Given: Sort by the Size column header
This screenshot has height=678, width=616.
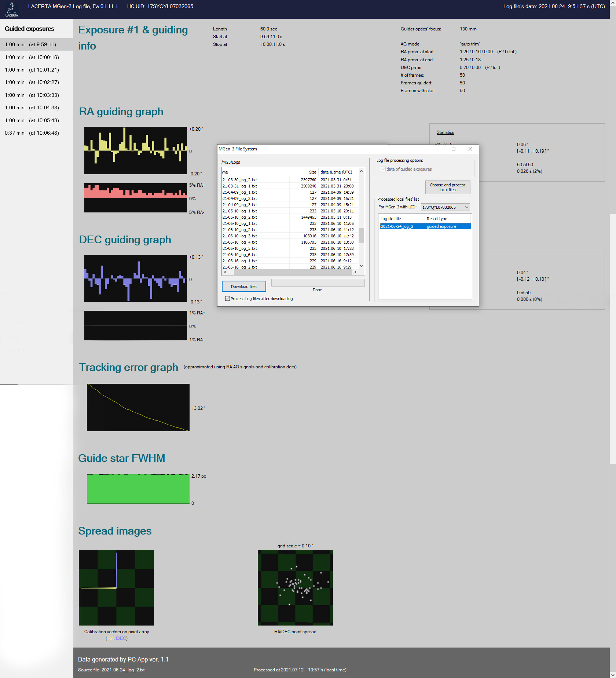Looking at the screenshot, I should pyautogui.click(x=312, y=172).
